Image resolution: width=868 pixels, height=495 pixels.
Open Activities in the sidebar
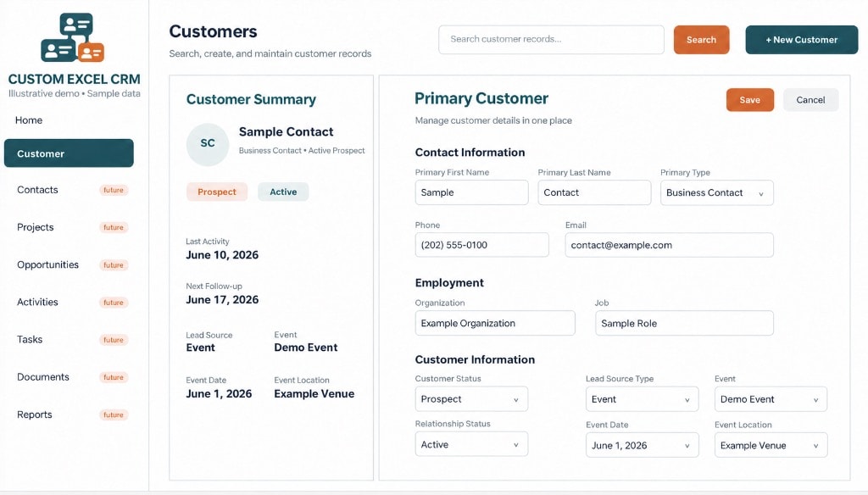[x=37, y=303]
